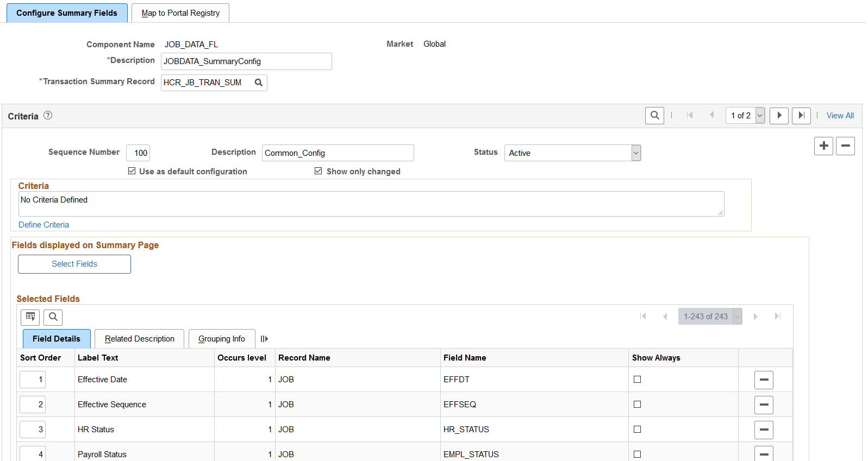The height and width of the screenshot is (461, 868).
Task: Sort by Record Name column header
Action: point(304,358)
